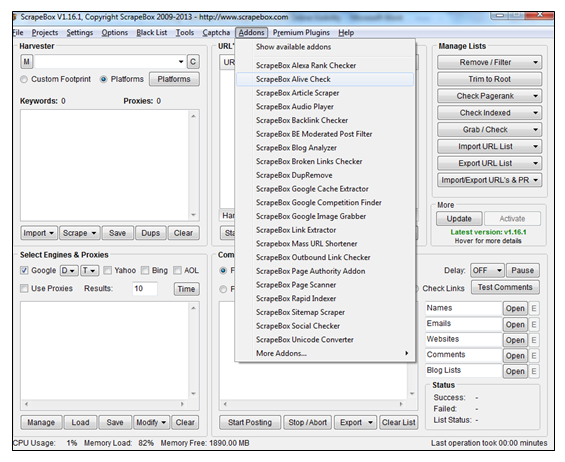Click the Results number field
The width and height of the screenshot is (565, 462).
[145, 289]
